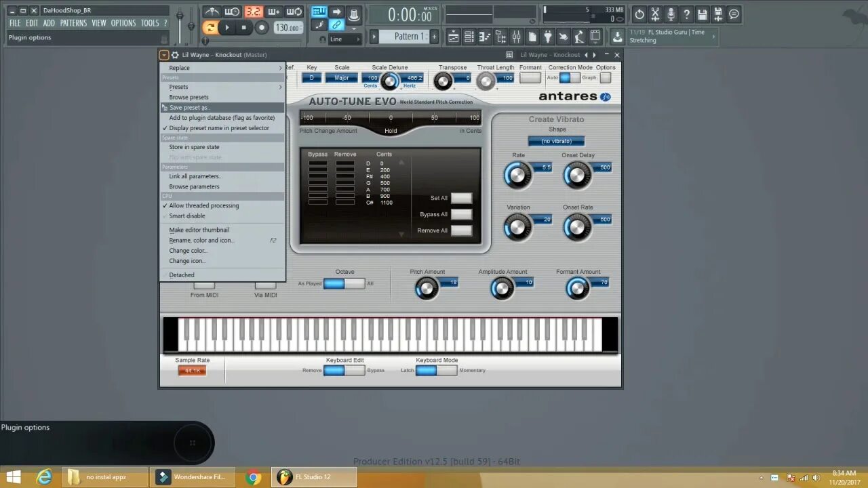Click the Set All button
This screenshot has height=488, width=868.
click(461, 198)
